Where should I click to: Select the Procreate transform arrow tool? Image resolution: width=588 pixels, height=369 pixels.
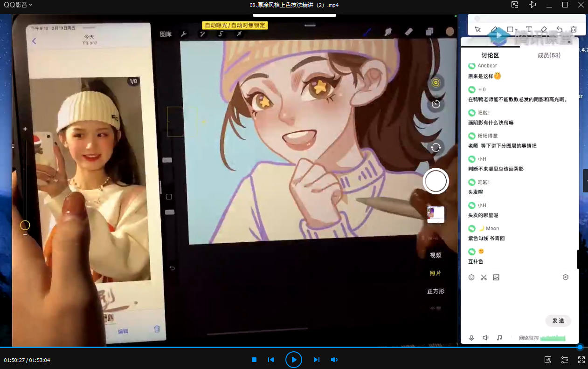(239, 34)
